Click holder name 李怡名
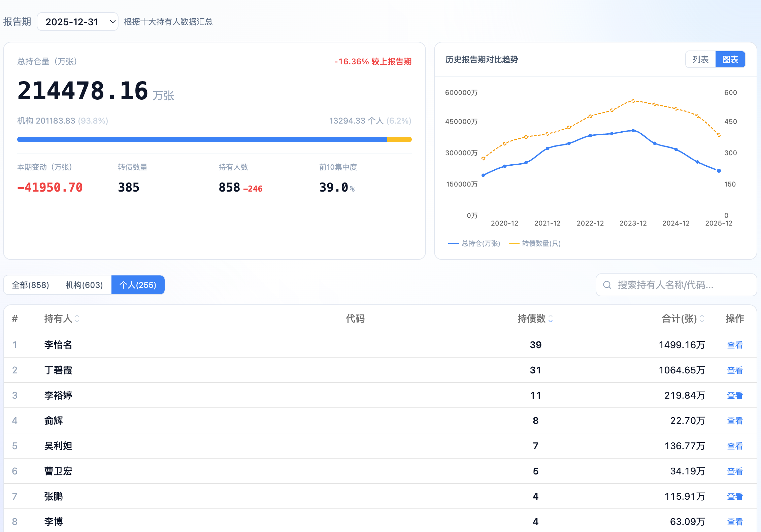761x532 pixels. [58, 345]
